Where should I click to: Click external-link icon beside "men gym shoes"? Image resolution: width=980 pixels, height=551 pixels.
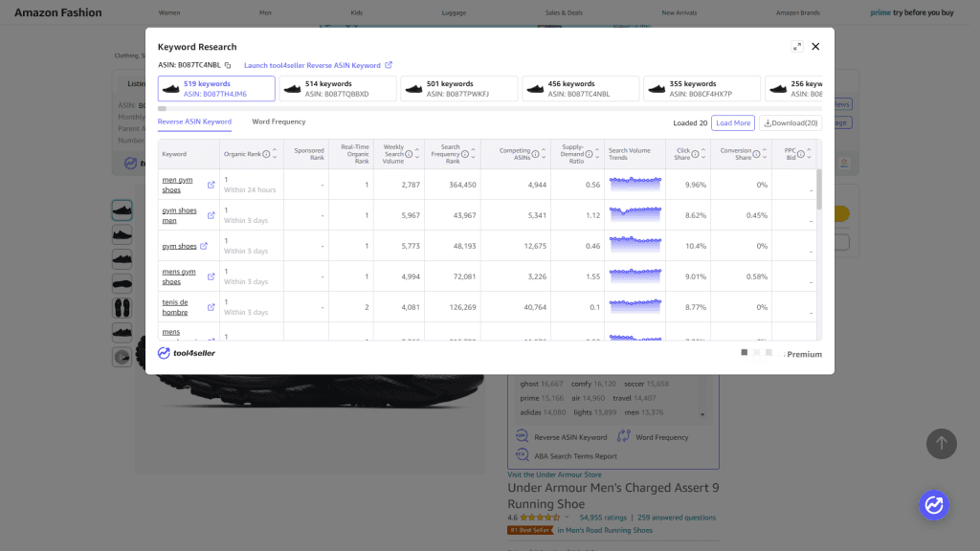click(212, 185)
